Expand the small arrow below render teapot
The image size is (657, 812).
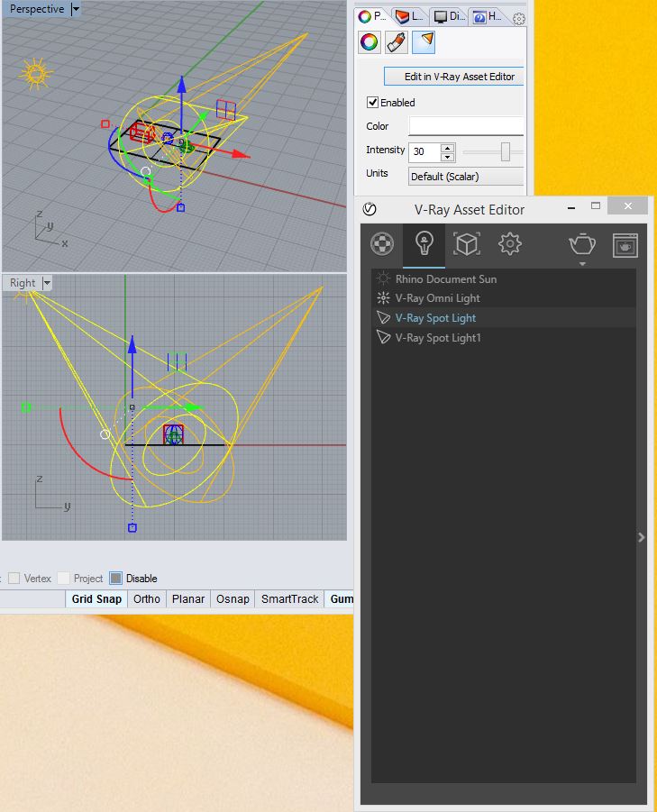click(582, 263)
